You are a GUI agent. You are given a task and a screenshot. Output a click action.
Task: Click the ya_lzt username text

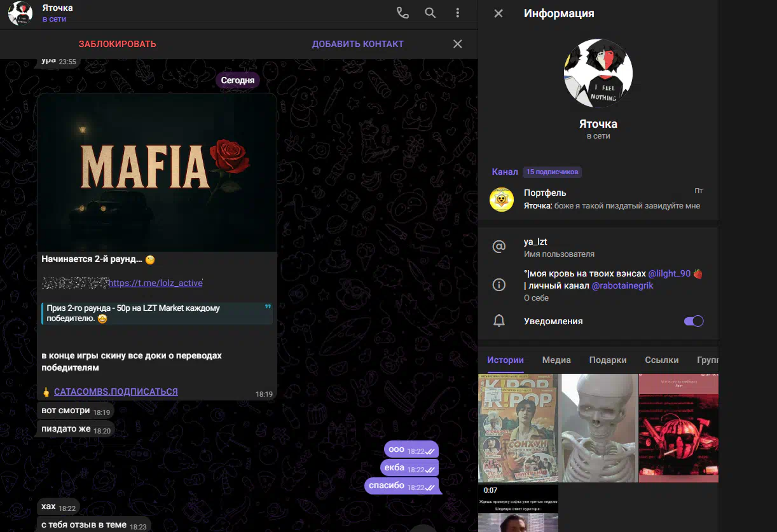coord(535,242)
